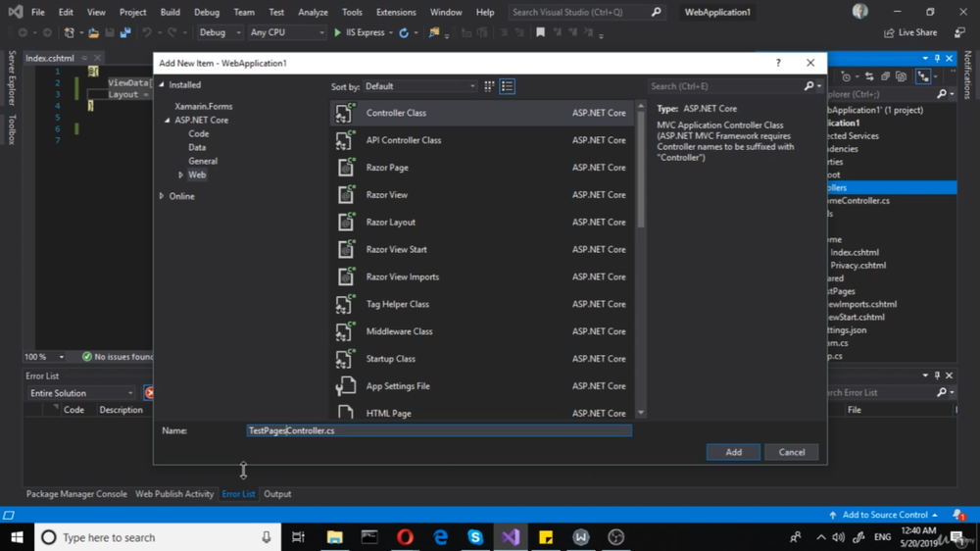The image size is (980, 551).
Task: Switch to small icons list view
Action: pos(507,86)
